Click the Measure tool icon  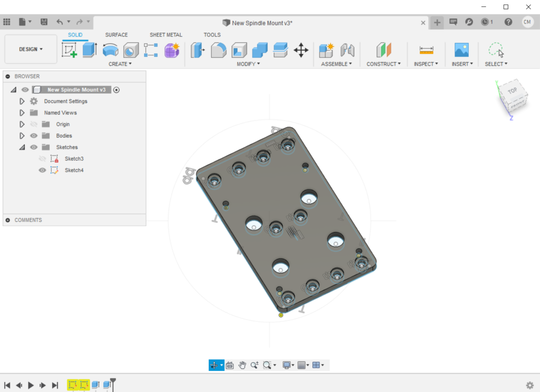pyautogui.click(x=426, y=50)
